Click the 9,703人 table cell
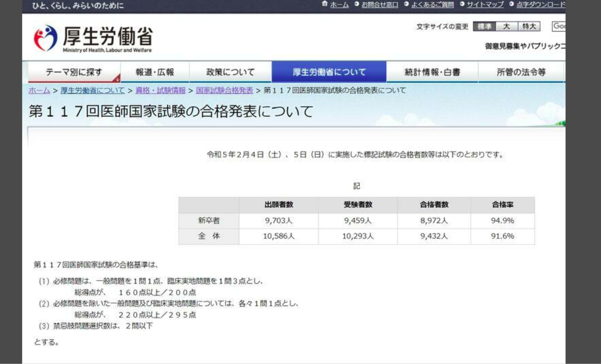 coord(279,221)
